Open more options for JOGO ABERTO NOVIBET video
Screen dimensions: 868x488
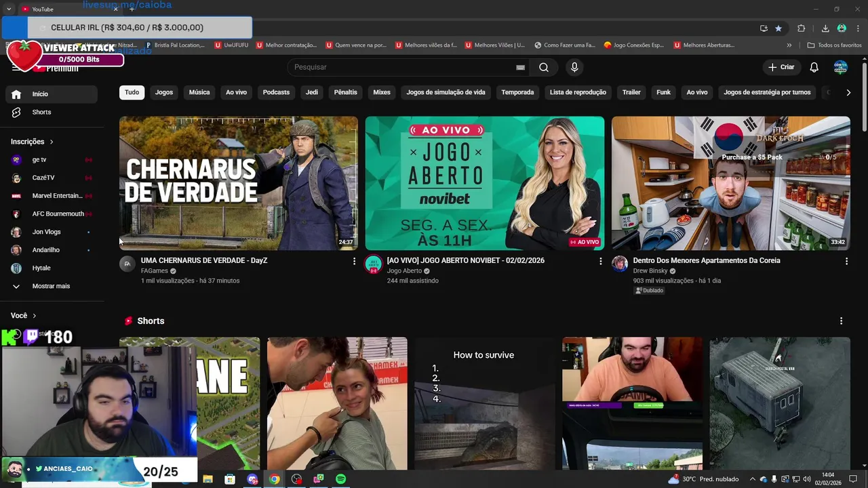tap(600, 261)
